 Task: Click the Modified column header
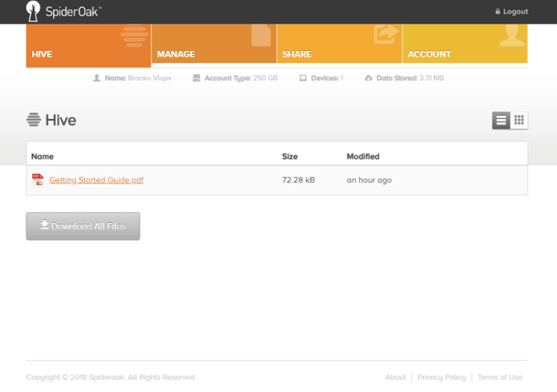363,157
